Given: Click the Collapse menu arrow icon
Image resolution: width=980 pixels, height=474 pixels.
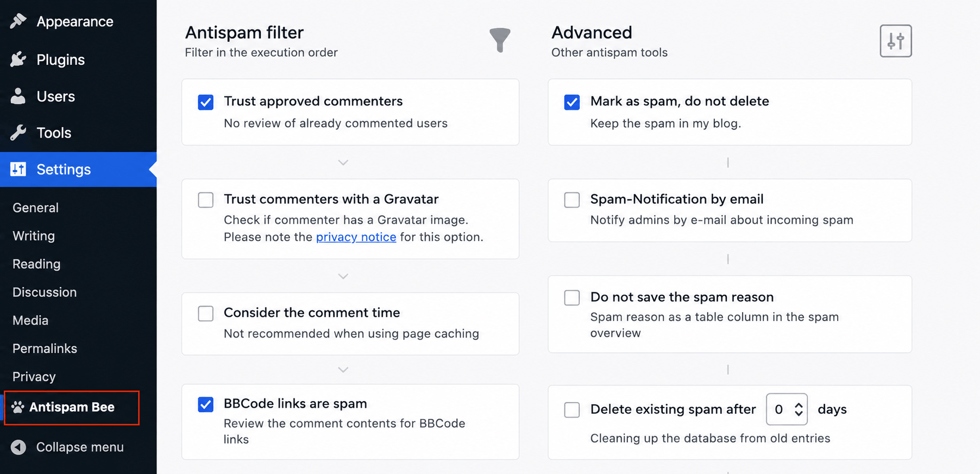Looking at the screenshot, I should [18, 447].
